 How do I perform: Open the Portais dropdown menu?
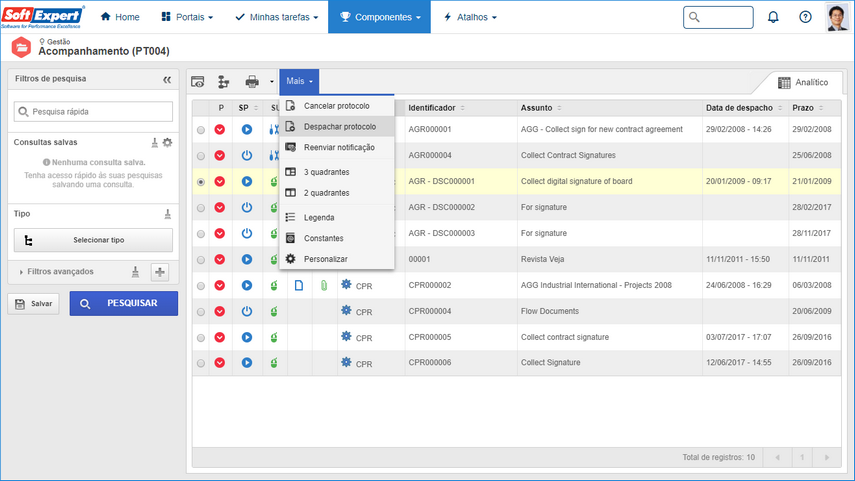pyautogui.click(x=187, y=17)
